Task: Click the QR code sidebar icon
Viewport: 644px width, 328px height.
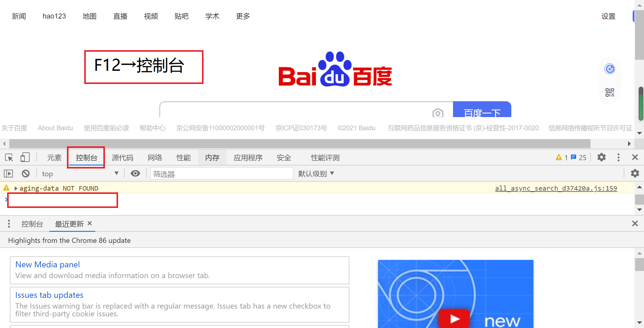Action: pos(610,92)
